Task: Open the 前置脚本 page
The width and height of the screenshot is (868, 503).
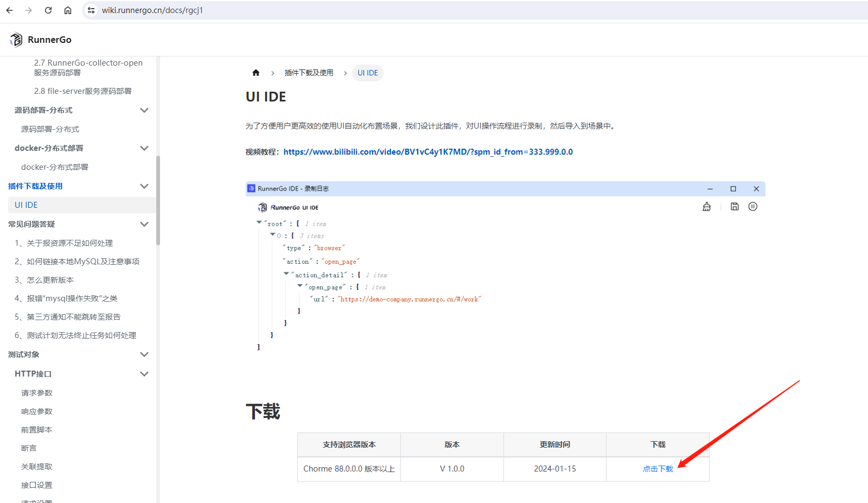Action: (37, 430)
